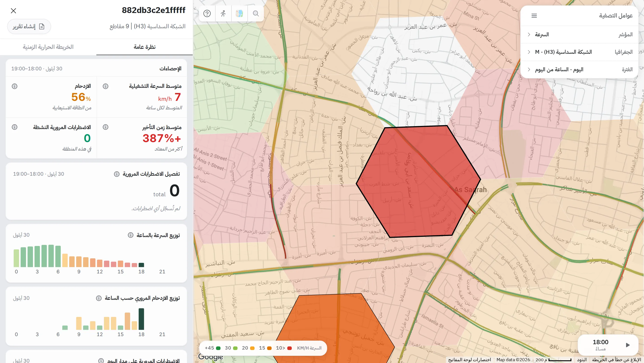Open the البنود terms link
Image resolution: width=644 pixels, height=363 pixels.
(x=582, y=360)
